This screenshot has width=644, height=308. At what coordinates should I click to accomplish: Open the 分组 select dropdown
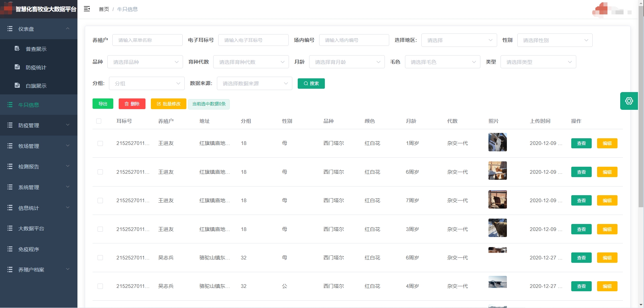(147, 83)
